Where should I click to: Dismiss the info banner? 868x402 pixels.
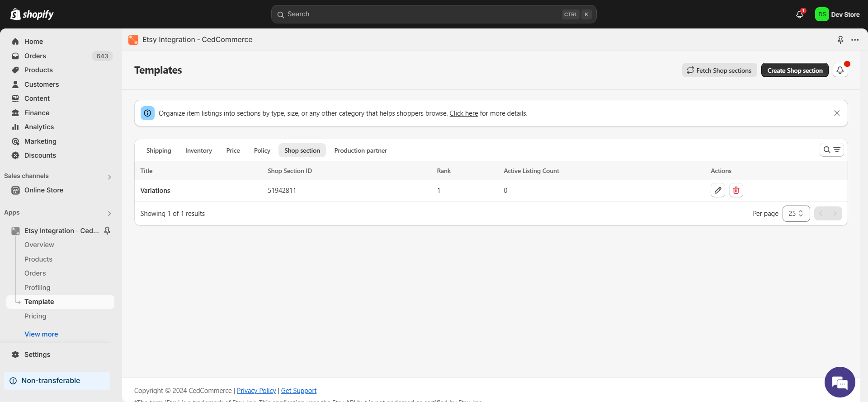point(837,113)
